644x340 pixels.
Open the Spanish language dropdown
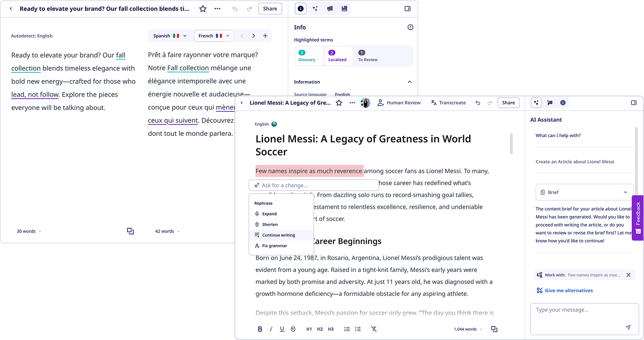[170, 36]
